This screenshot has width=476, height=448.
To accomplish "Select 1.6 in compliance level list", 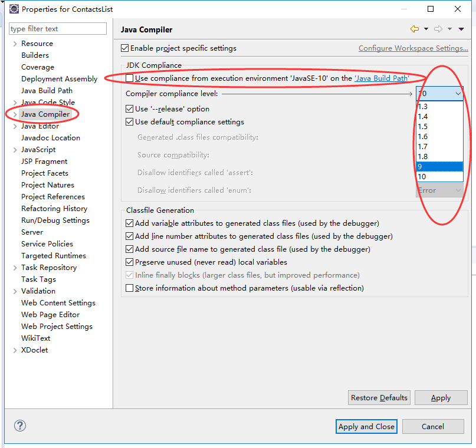I will (439, 137).
